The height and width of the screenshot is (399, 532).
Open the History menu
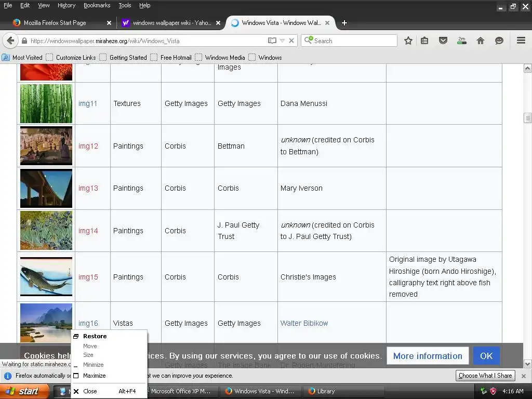[x=66, y=5]
